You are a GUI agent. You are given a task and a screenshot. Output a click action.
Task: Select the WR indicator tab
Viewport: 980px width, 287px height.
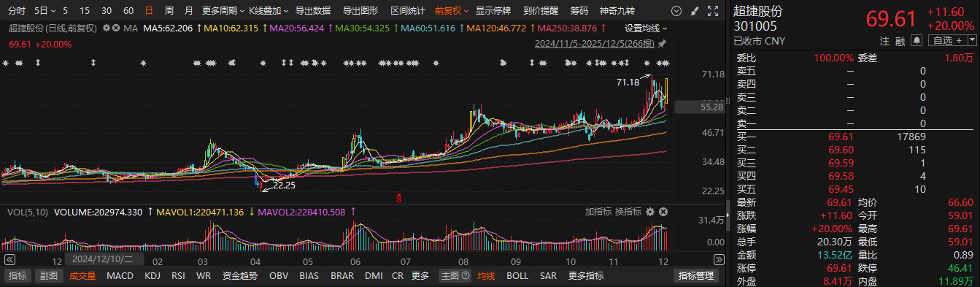pyautogui.click(x=203, y=276)
